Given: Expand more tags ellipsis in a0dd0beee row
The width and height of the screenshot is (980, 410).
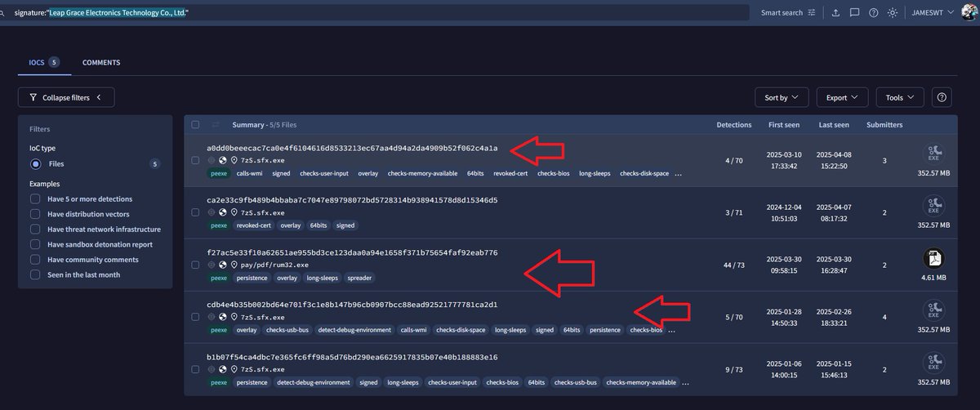Looking at the screenshot, I should pyautogui.click(x=677, y=174).
